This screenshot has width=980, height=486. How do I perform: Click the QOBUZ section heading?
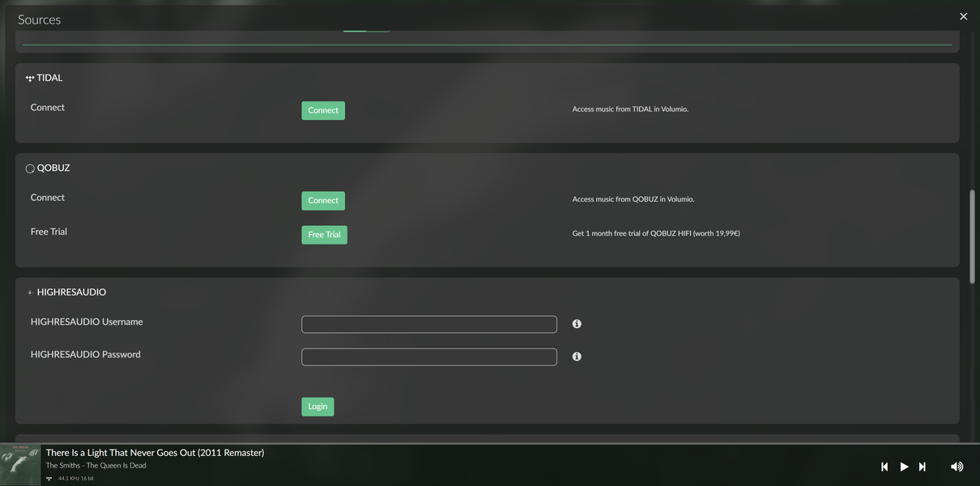click(x=53, y=168)
